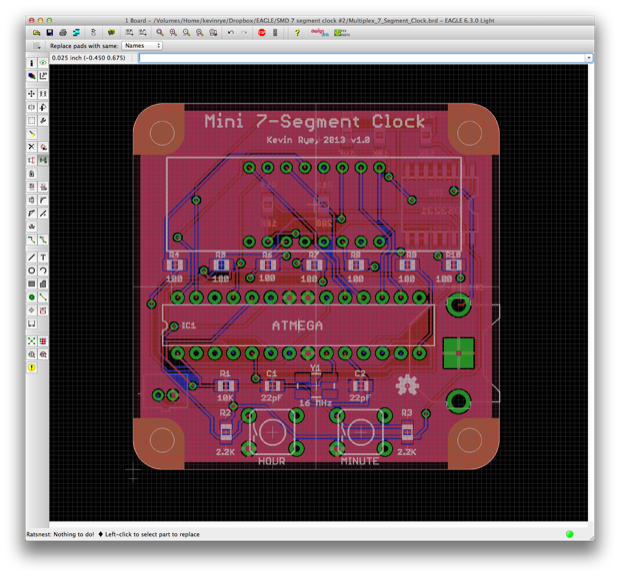Viewport: 620px width, 576px height.
Task: Open the Autorouter grid icon
Action: [x=43, y=341]
